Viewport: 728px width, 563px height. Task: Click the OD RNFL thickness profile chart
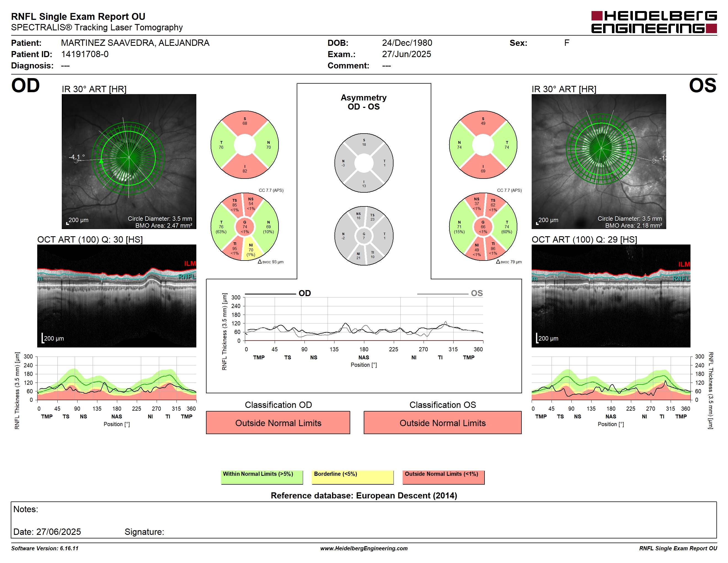[x=117, y=378]
